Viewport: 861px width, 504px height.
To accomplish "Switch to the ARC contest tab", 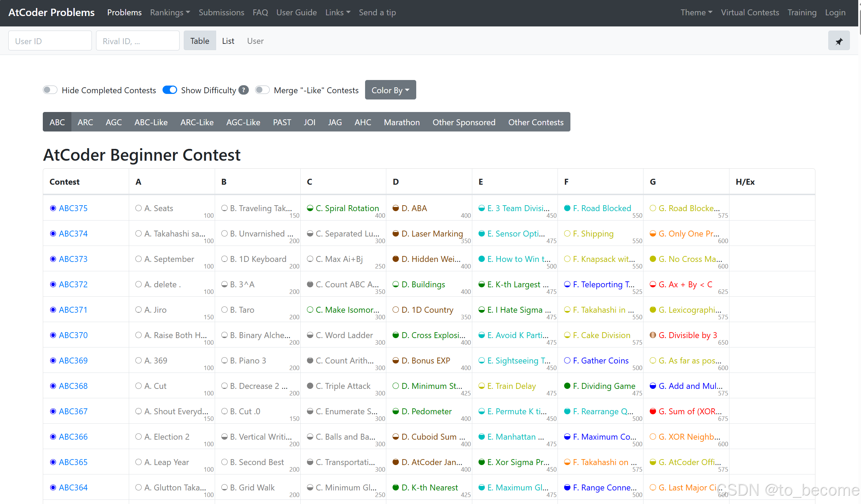I will coord(85,122).
